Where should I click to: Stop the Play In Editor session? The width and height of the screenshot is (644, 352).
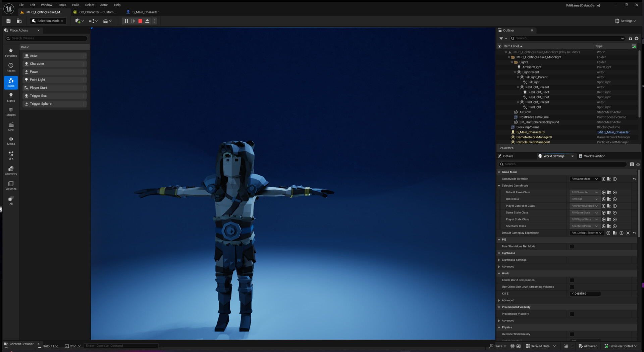(140, 21)
